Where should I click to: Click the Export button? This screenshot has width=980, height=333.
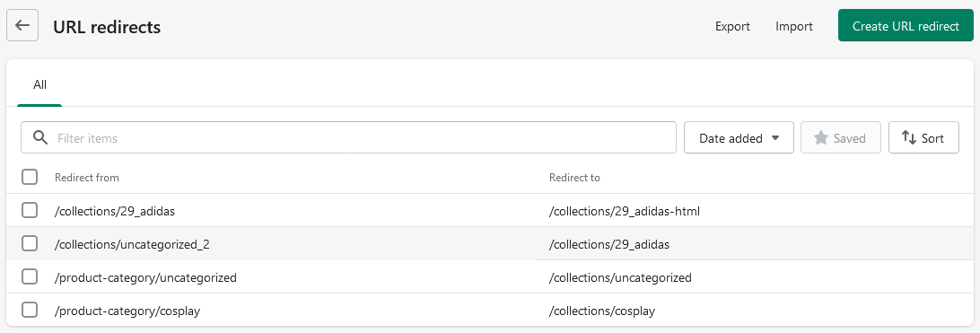[732, 26]
